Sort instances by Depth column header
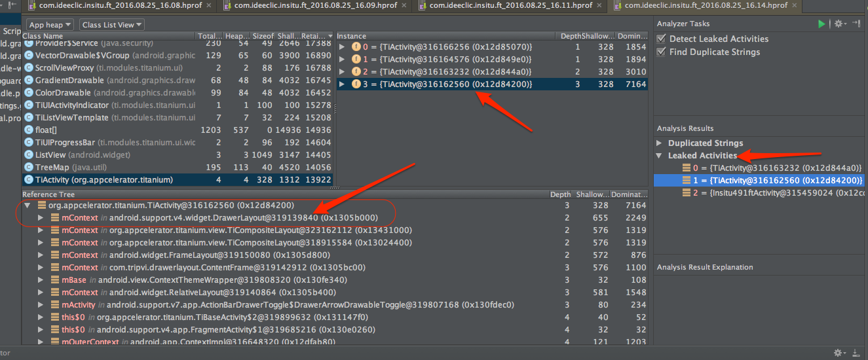868x360 pixels. click(568, 36)
